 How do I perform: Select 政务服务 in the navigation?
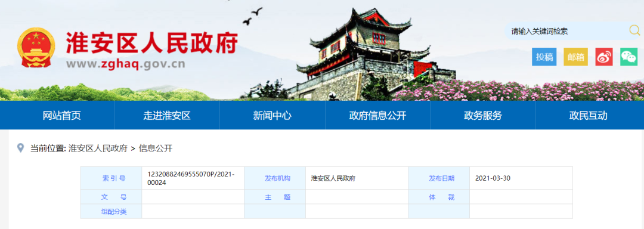[x=482, y=115]
